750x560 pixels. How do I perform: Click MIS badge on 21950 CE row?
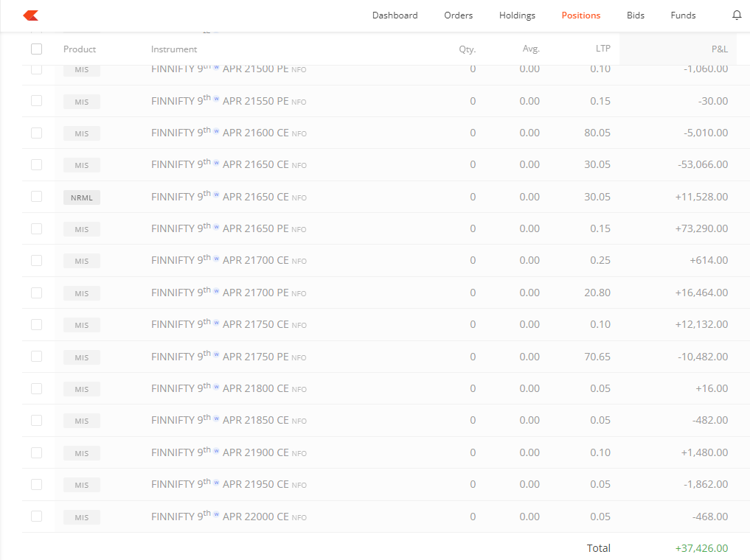[x=82, y=485]
